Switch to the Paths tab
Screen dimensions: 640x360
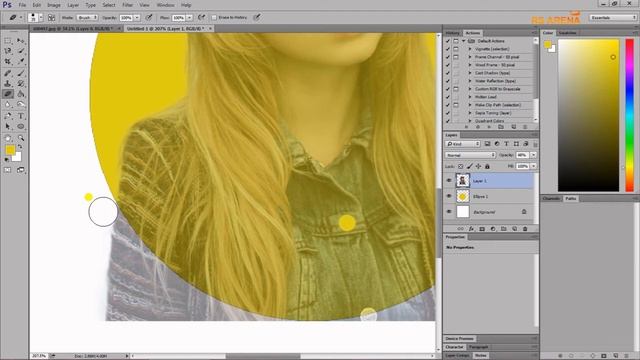[571, 198]
